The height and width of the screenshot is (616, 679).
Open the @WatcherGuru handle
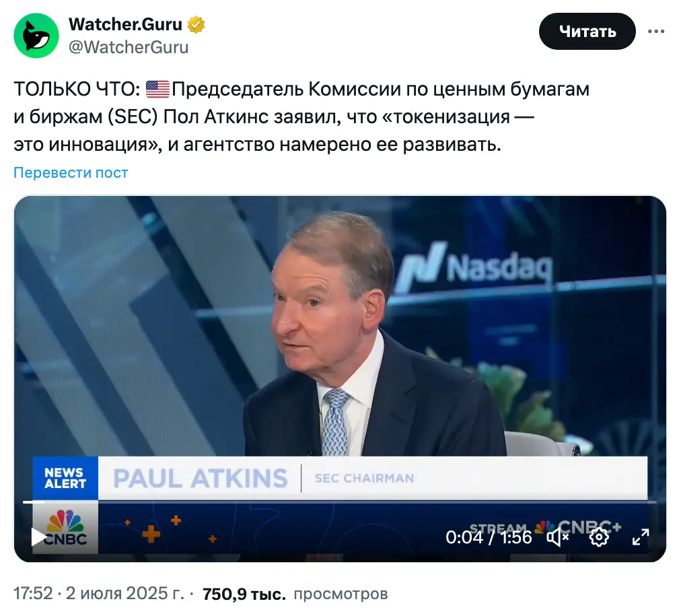129,47
